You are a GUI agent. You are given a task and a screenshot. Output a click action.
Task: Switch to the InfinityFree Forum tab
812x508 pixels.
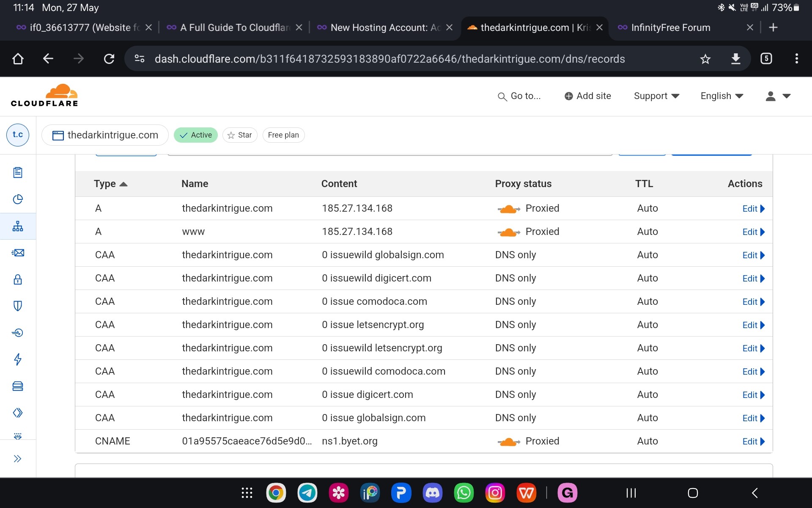(x=671, y=28)
